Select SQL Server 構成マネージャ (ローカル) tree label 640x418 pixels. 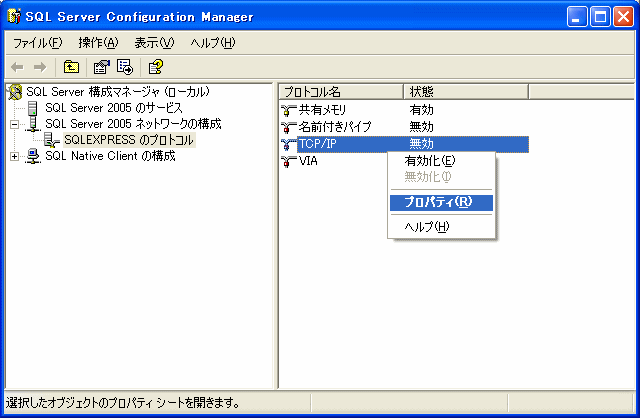[118, 92]
